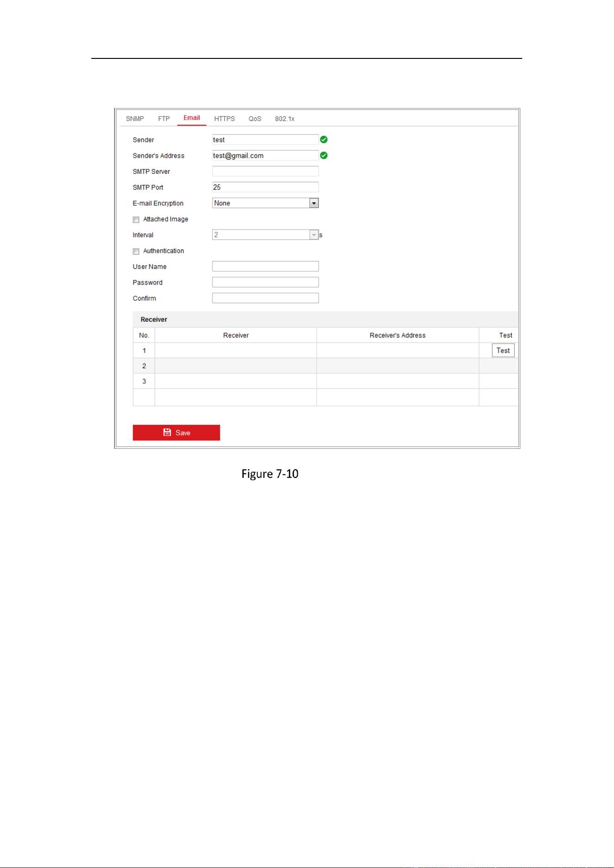Open the FTP tab
The height and width of the screenshot is (868, 614).
click(164, 119)
